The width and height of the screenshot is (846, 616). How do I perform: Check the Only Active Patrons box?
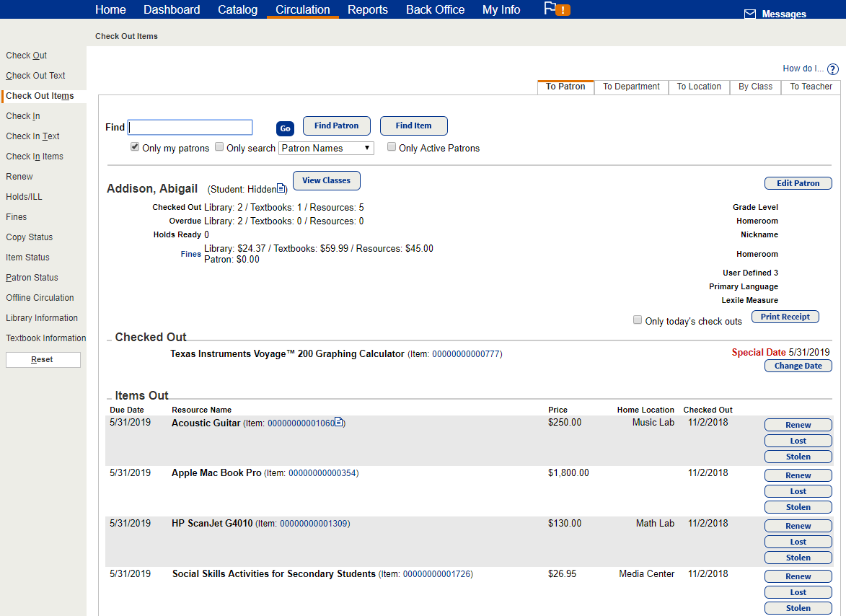click(x=392, y=147)
